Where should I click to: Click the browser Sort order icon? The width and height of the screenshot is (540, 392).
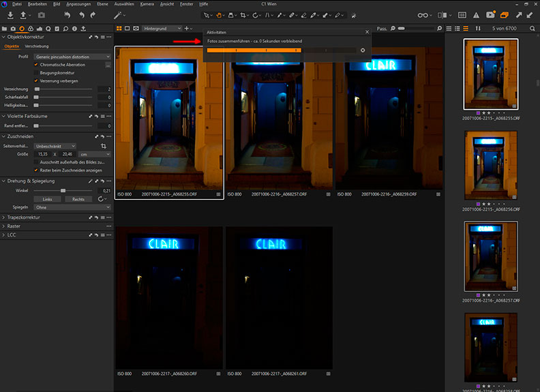(478, 29)
